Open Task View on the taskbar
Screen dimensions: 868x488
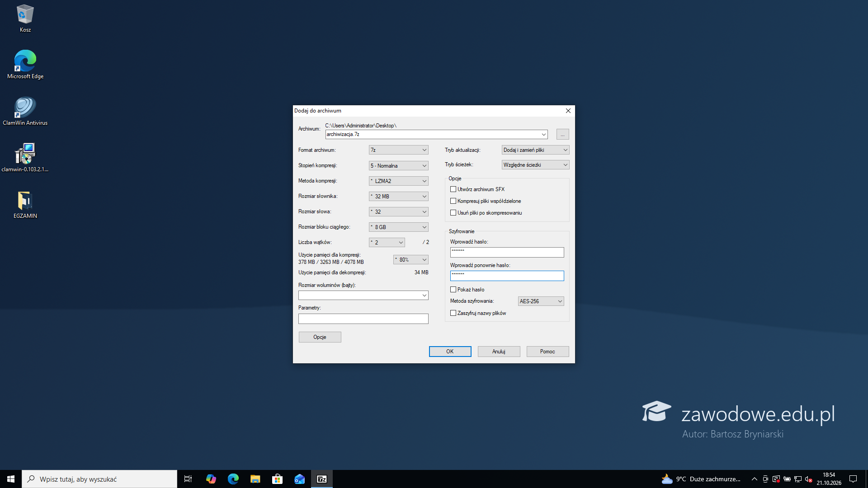pos(188,479)
